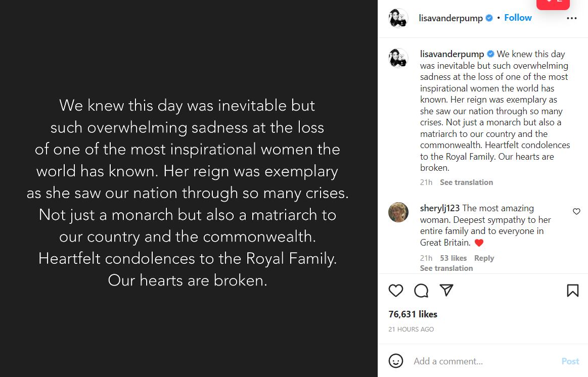Save the post using the bookmark icon
Image resolution: width=588 pixels, height=377 pixels.
click(573, 291)
